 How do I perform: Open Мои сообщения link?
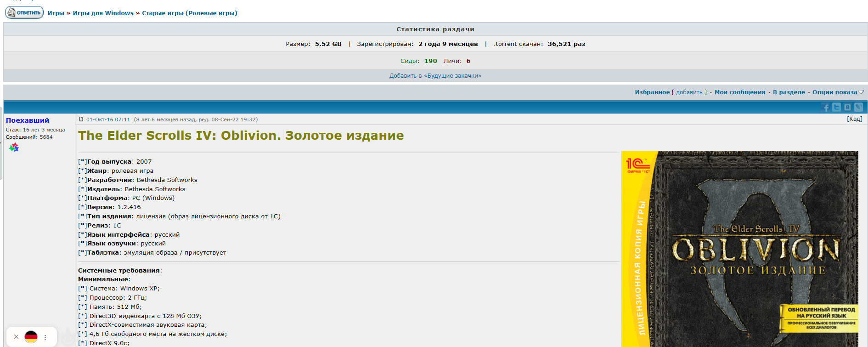[740, 92]
